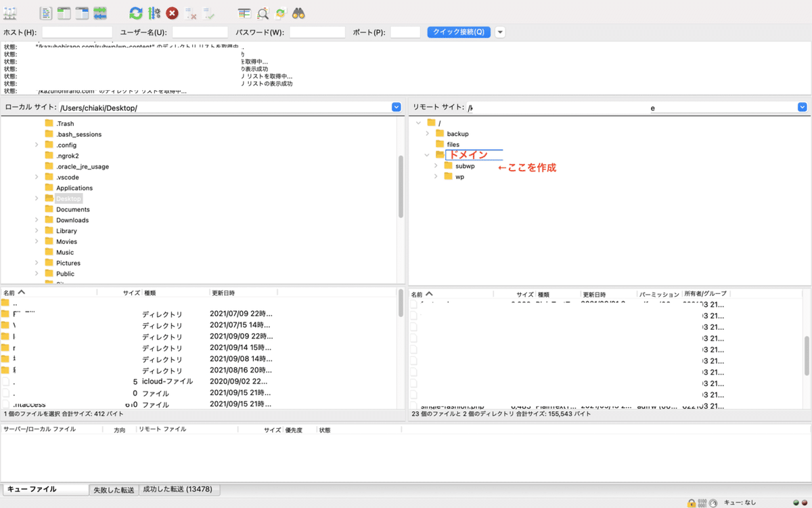Open the speed limits gauge in the status bar

click(x=713, y=503)
